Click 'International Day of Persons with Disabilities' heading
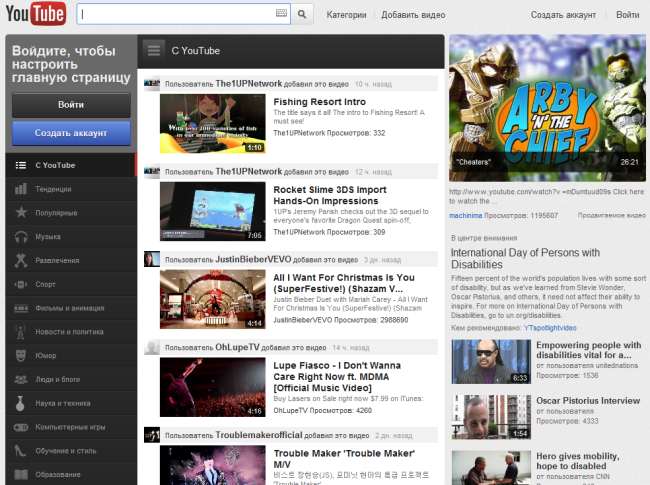The width and height of the screenshot is (650, 485). point(525,258)
